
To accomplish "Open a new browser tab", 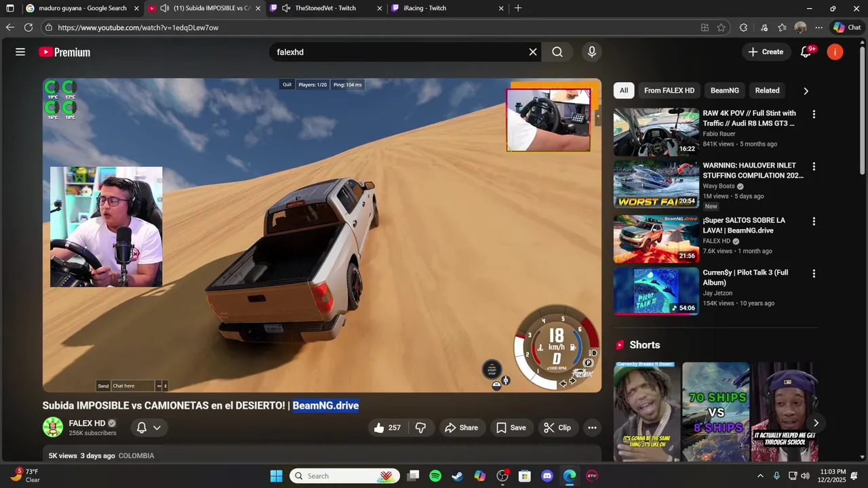I will tap(518, 8).
